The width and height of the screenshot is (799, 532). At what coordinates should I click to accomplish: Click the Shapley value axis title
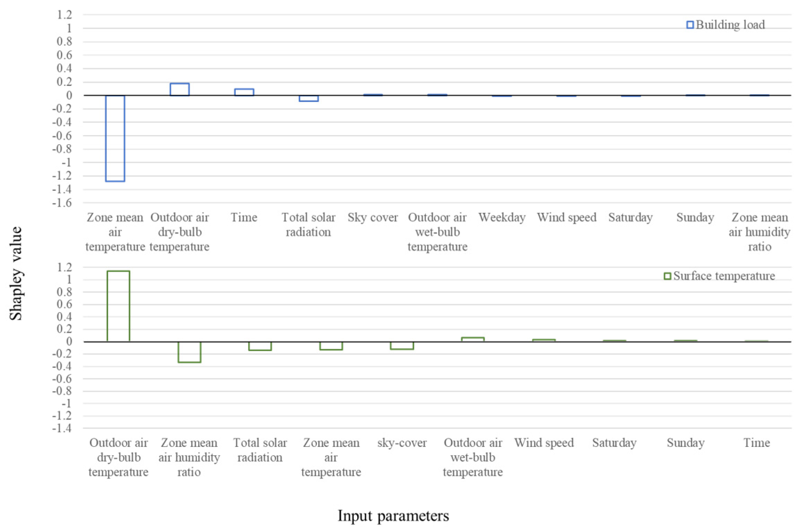point(16,273)
